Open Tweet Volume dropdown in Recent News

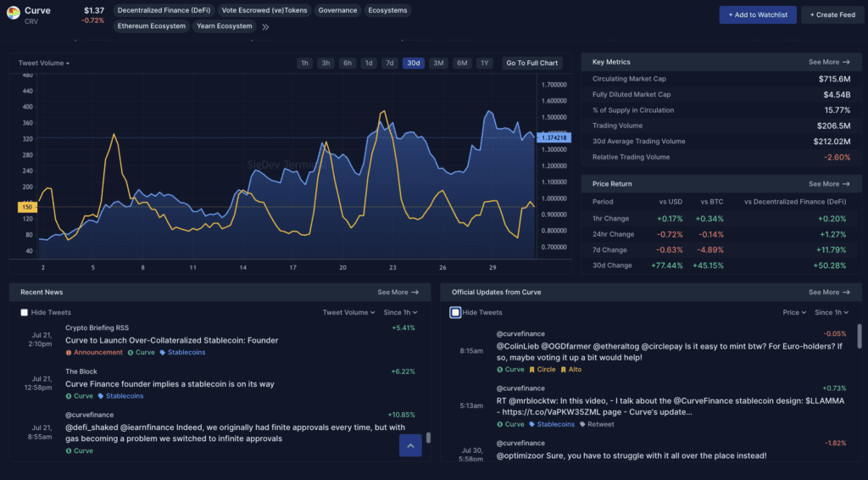click(x=349, y=313)
